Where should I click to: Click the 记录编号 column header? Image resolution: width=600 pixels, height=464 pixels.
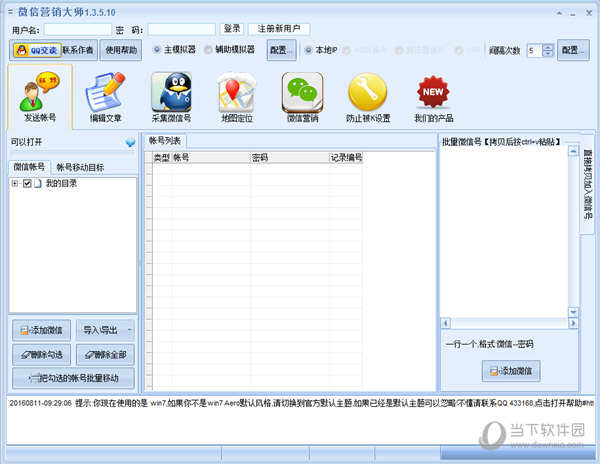346,158
